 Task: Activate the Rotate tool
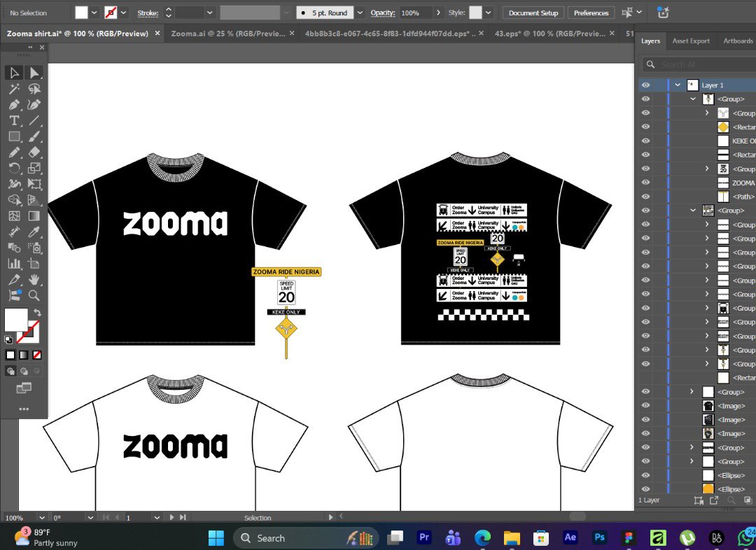[14, 167]
